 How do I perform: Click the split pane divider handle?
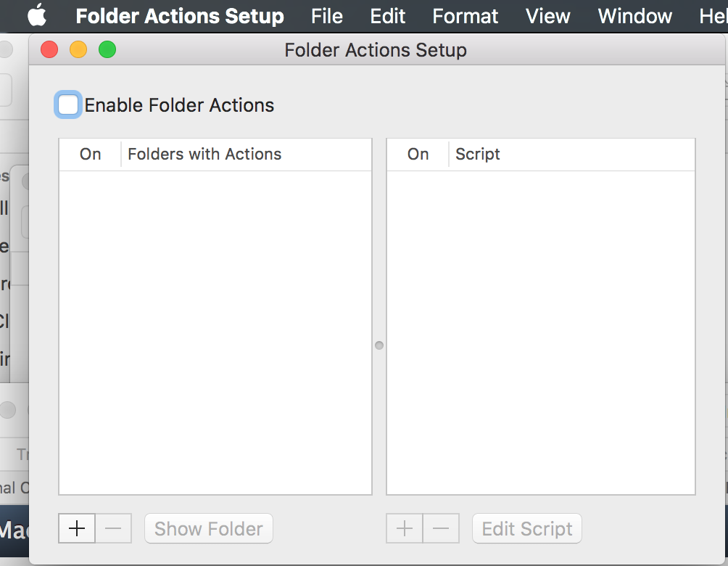coord(379,345)
